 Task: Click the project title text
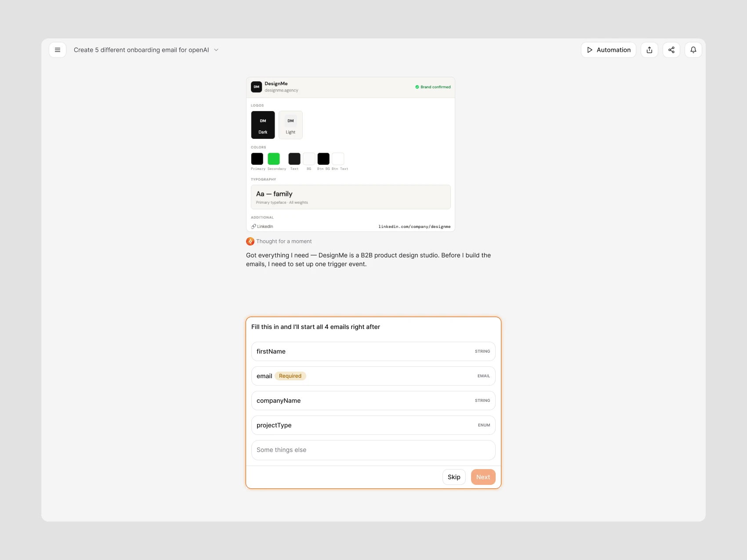[141, 50]
